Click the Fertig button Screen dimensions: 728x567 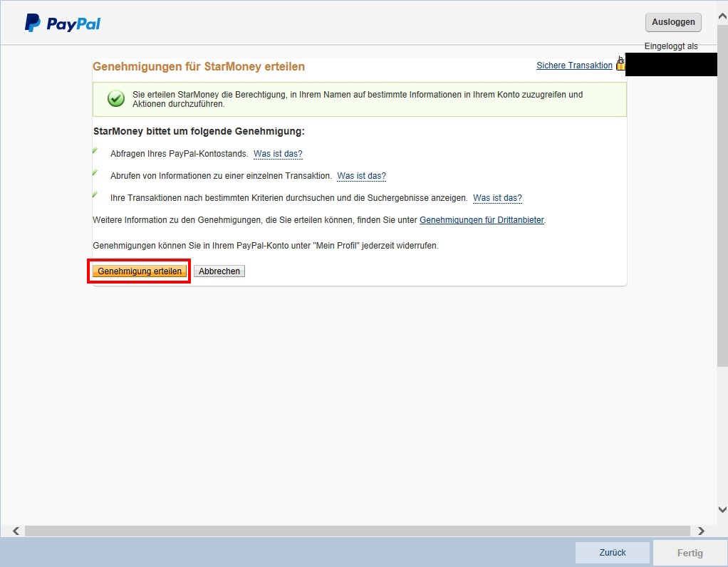coord(690,553)
